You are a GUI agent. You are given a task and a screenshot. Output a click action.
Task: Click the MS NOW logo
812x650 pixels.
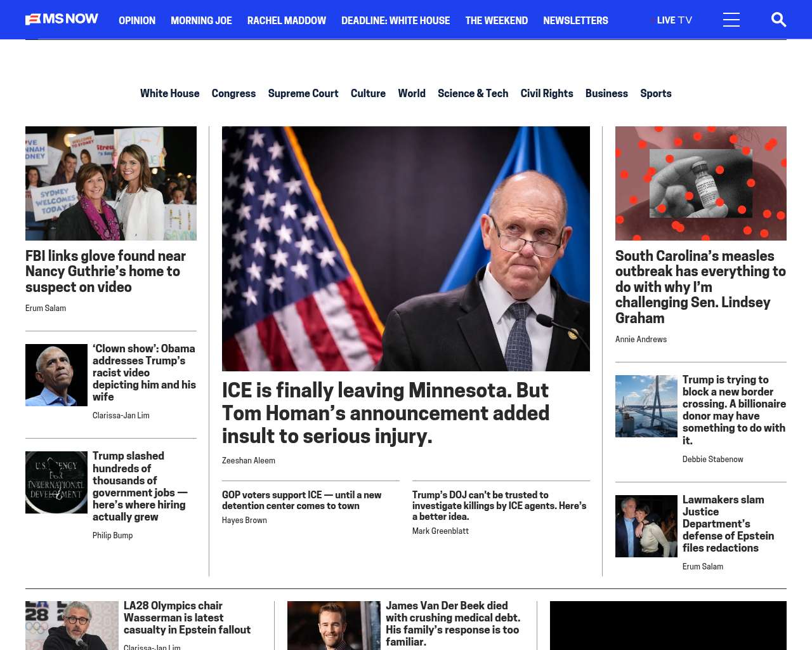tap(62, 20)
